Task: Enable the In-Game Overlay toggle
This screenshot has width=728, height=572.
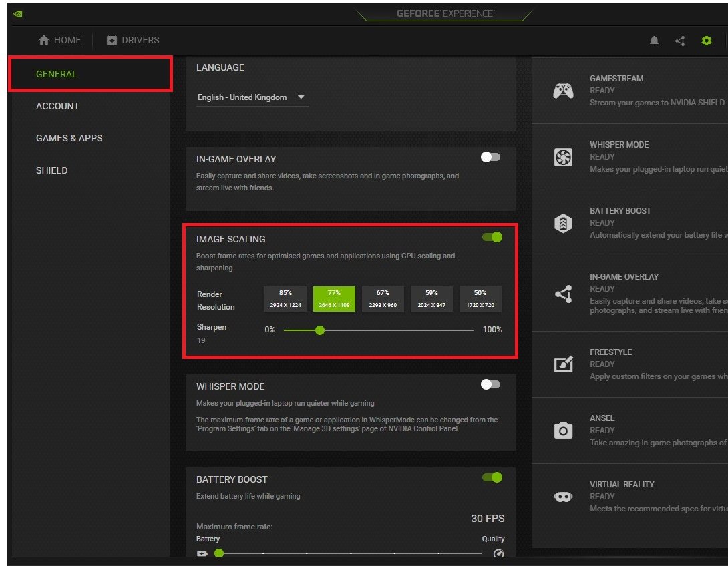Action: coord(490,157)
